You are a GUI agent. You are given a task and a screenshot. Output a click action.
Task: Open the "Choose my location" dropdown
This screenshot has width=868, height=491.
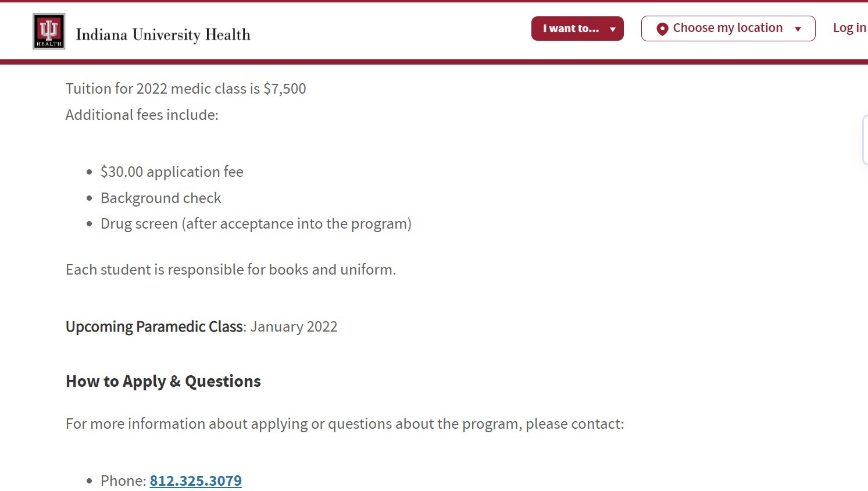point(728,29)
